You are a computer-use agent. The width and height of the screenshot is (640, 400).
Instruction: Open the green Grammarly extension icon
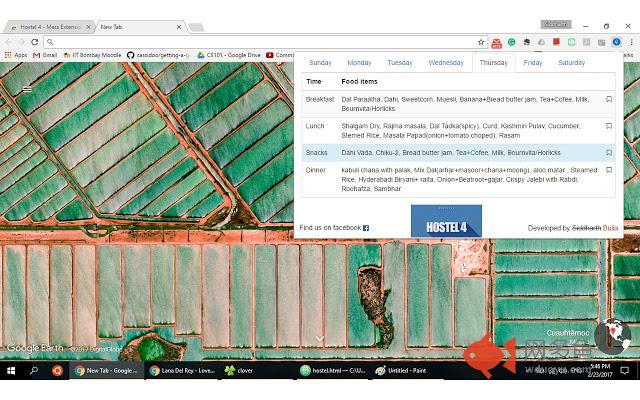click(511, 42)
